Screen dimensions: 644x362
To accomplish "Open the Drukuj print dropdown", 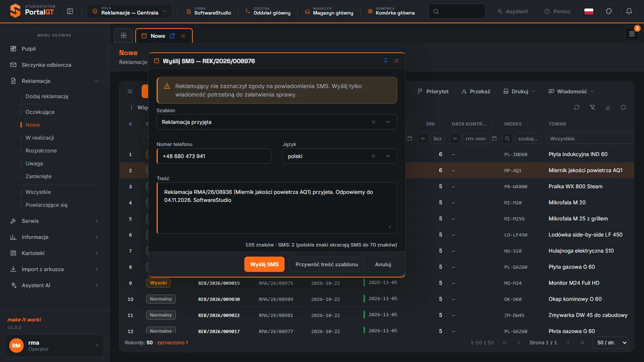I will tap(519, 91).
